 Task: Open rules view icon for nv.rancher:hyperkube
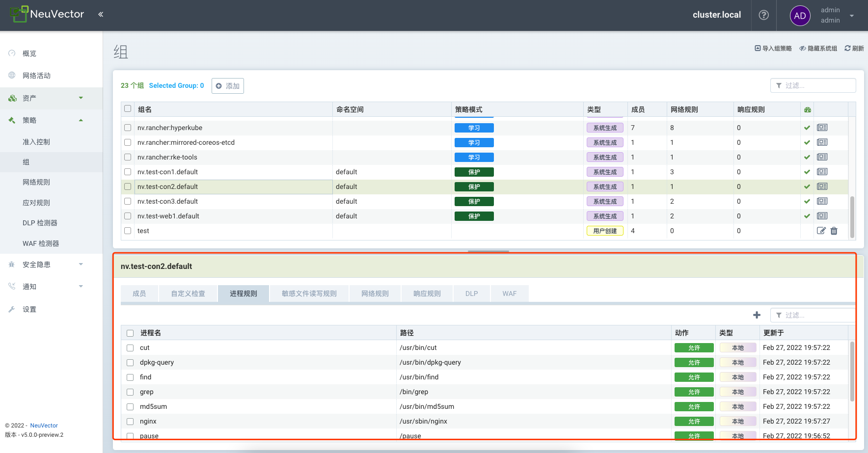point(822,128)
